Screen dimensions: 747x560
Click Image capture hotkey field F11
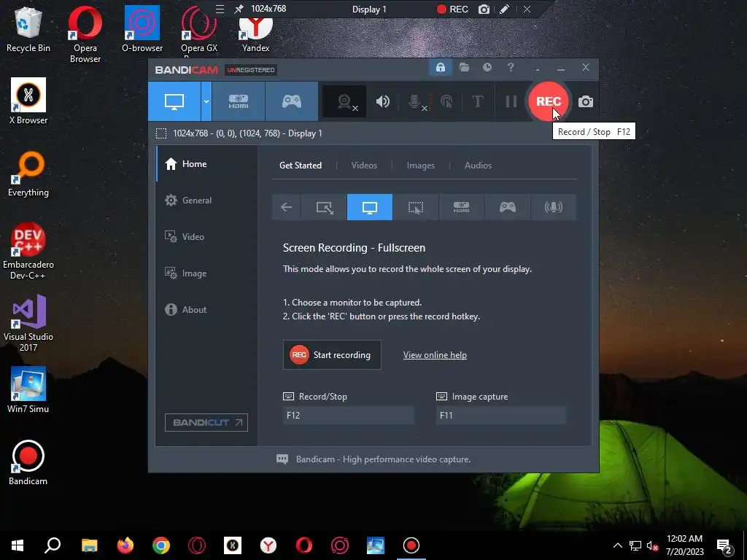500,415
